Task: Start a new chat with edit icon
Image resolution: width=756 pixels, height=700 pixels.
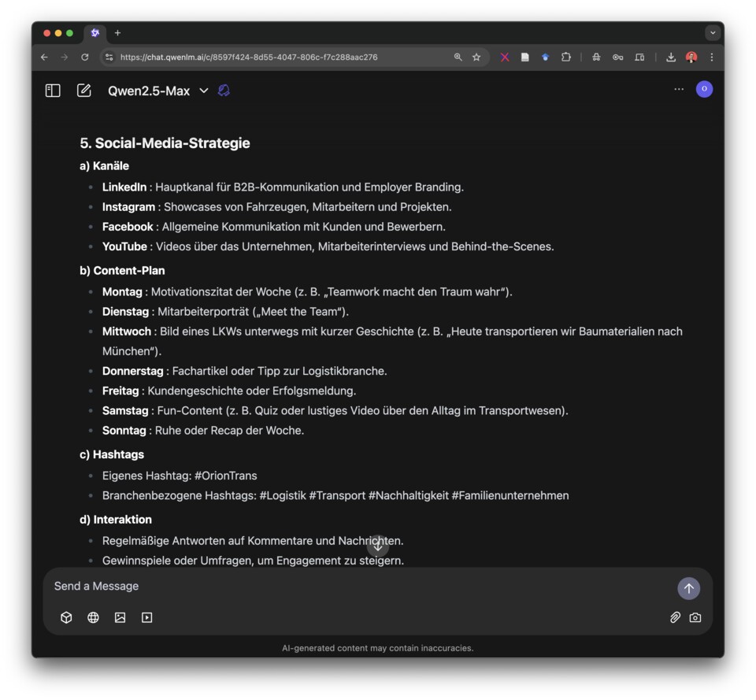Action: pos(83,91)
